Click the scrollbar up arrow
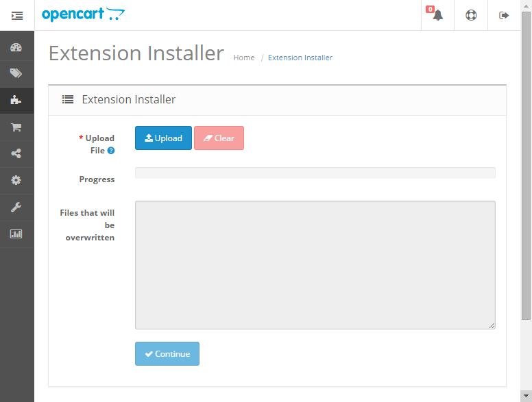 tap(526, 5)
